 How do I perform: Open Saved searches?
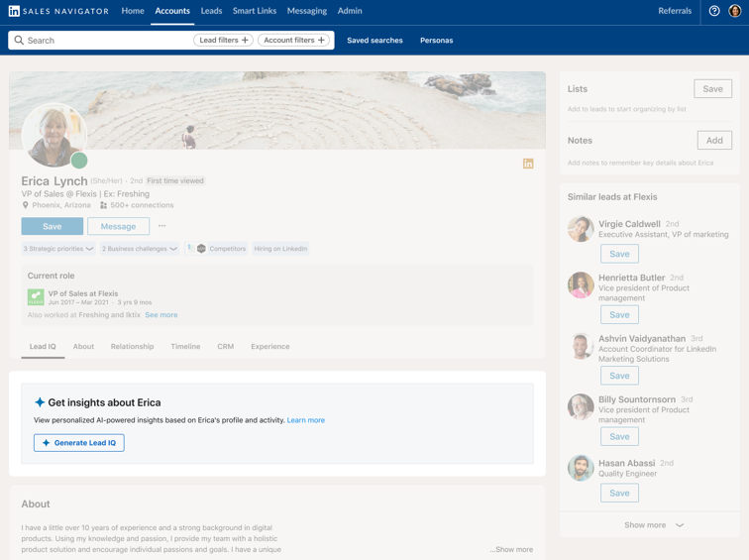click(x=374, y=40)
